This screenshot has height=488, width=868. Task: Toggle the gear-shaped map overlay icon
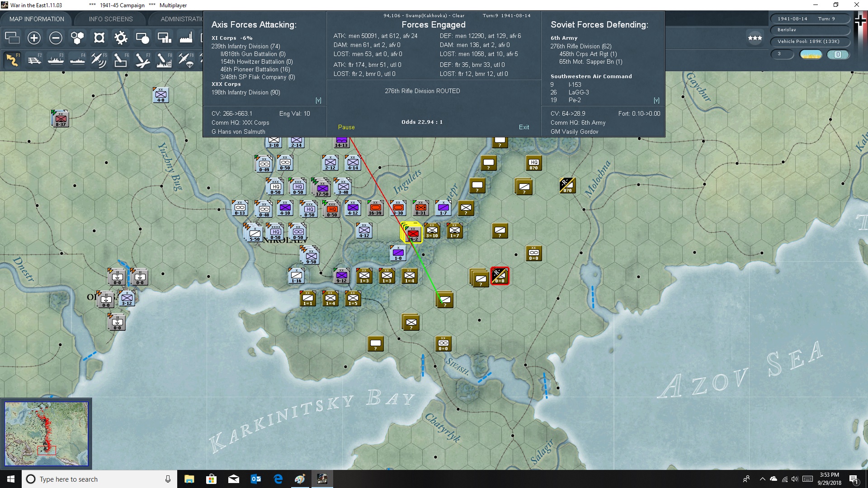[121, 38]
